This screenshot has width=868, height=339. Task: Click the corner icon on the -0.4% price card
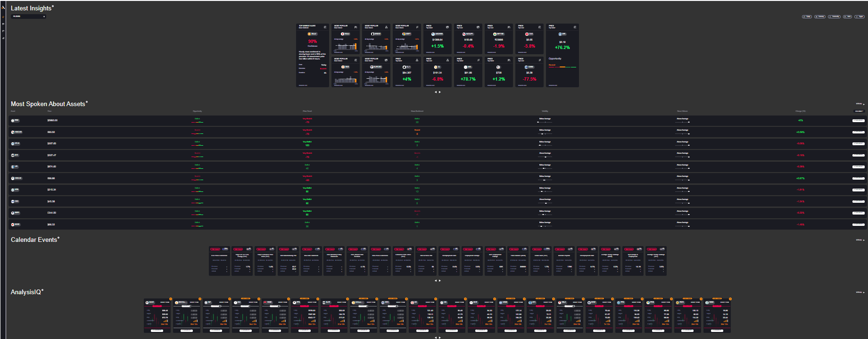(478, 27)
